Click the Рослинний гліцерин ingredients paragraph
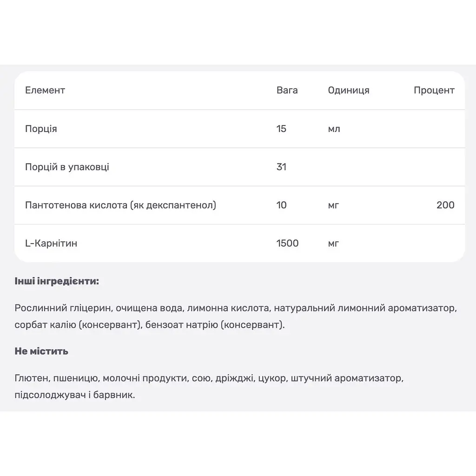 tap(236, 316)
